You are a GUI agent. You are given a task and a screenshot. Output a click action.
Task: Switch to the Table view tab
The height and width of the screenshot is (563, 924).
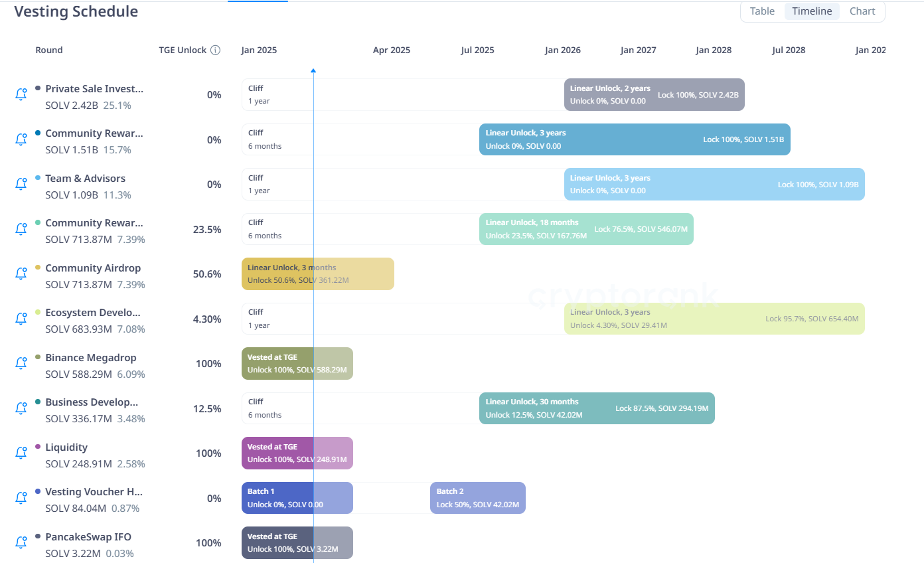coord(762,11)
